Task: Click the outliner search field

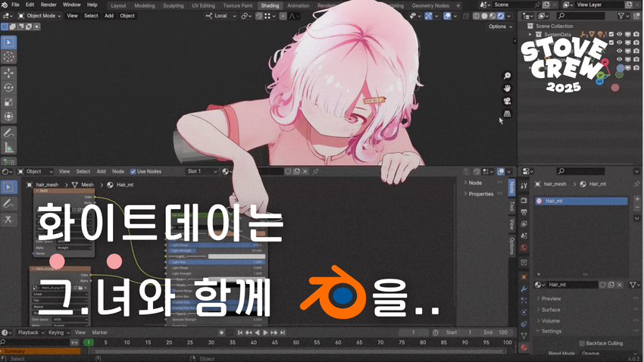Action: (581, 16)
